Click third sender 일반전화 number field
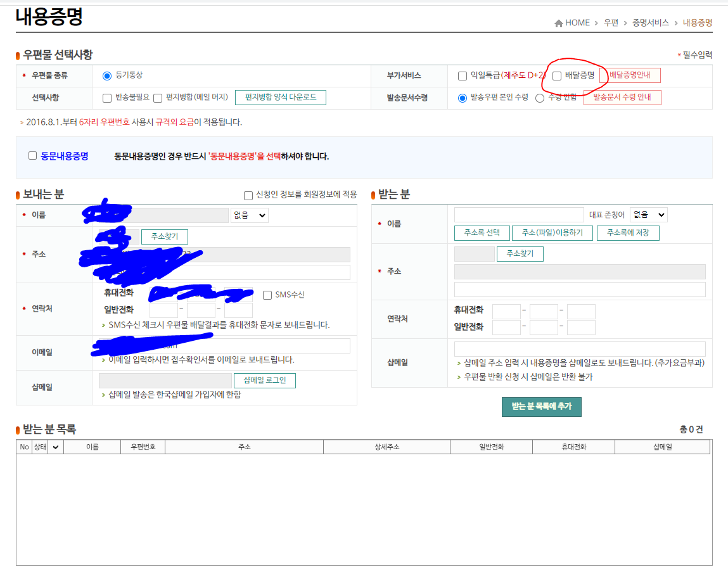 (238, 310)
